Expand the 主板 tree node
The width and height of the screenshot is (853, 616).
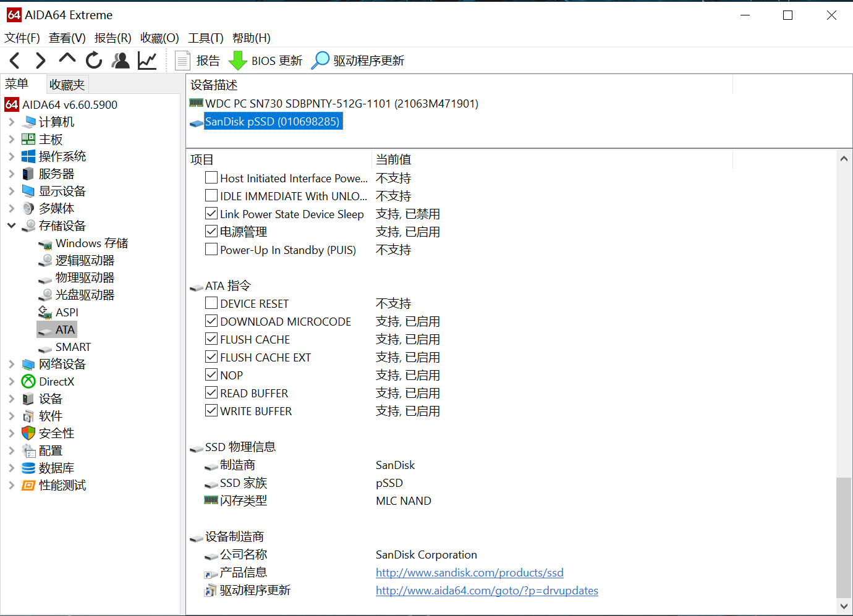point(11,139)
